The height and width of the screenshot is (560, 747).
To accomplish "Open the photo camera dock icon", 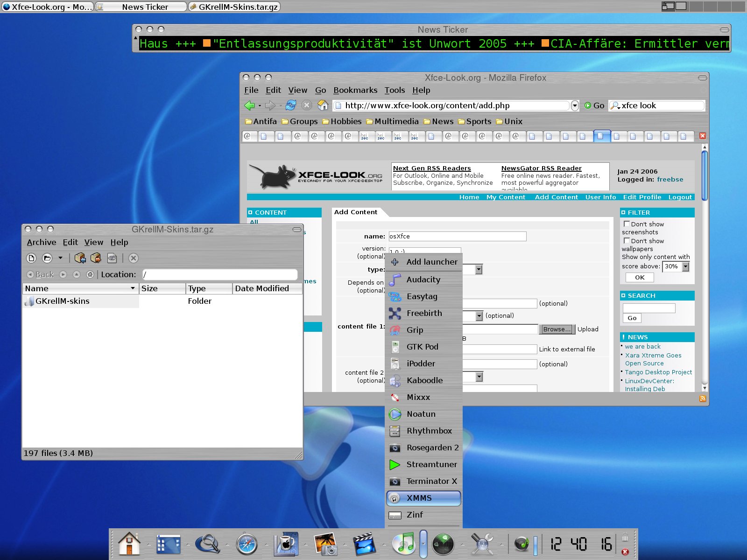I will click(326, 544).
